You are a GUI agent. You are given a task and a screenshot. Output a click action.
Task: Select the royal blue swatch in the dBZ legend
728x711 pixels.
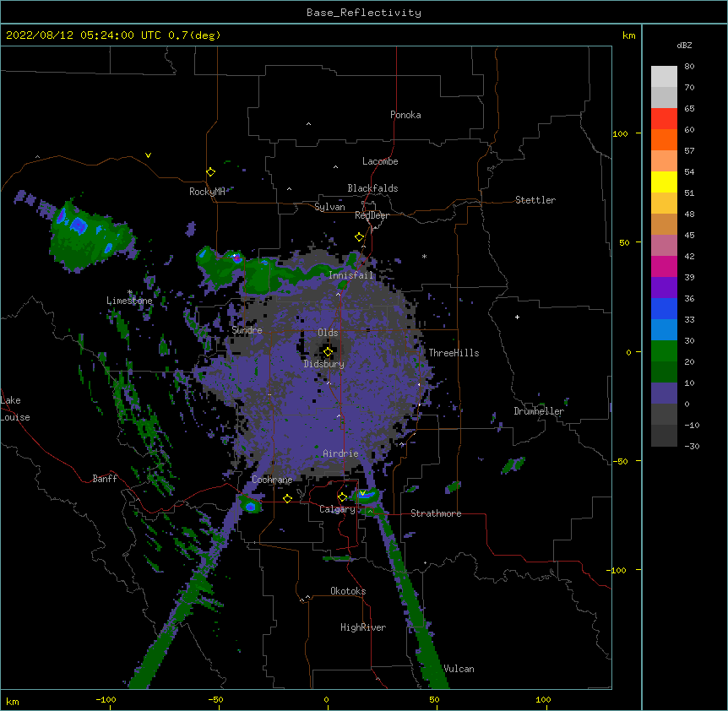(x=664, y=308)
